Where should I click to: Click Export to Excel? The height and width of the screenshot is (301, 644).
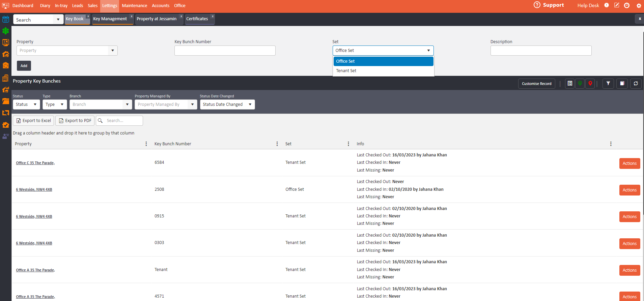click(33, 121)
